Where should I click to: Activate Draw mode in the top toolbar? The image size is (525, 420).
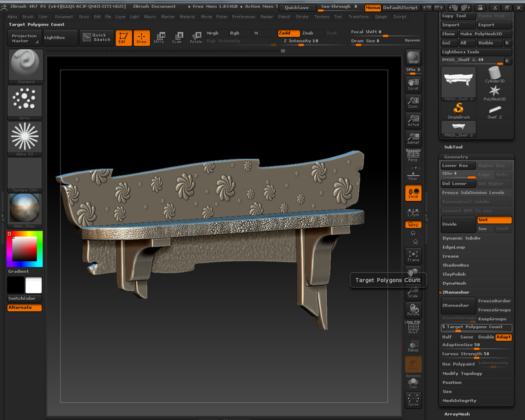(x=142, y=37)
